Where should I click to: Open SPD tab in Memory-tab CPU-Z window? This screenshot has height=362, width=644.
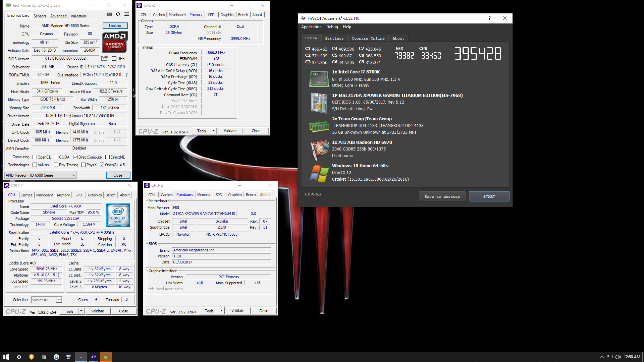[x=211, y=15]
